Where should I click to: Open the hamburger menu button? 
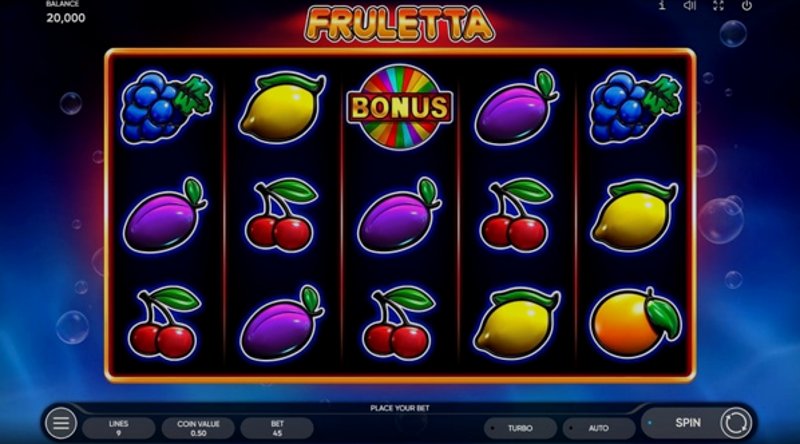(x=61, y=423)
